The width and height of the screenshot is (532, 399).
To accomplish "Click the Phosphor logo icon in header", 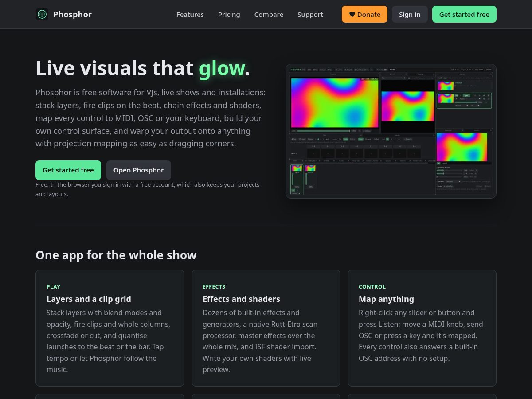I will point(42,14).
